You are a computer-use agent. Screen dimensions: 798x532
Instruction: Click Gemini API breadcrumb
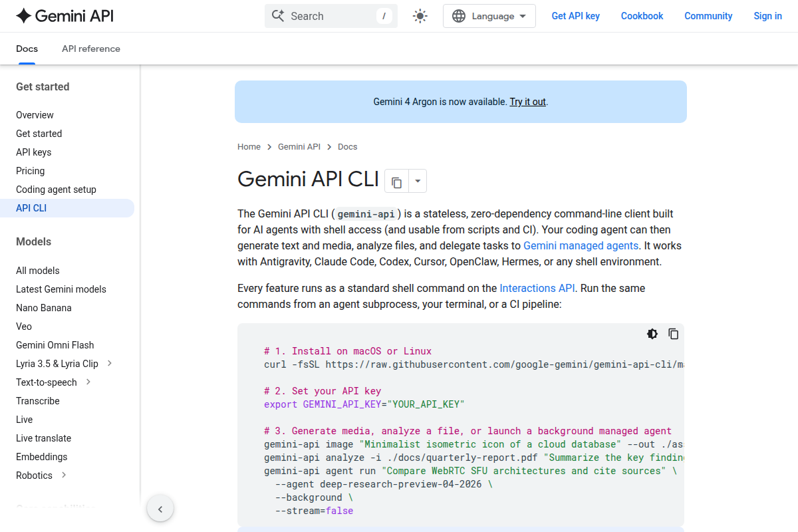(299, 147)
